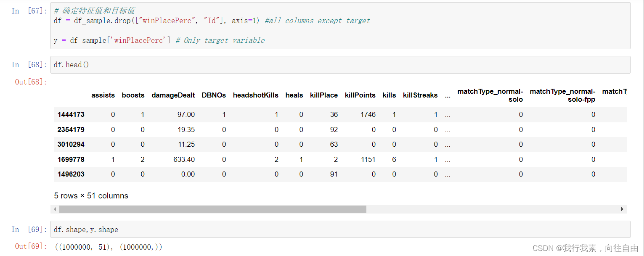Click the heals column header
This screenshot has height=256, width=644.
point(294,95)
